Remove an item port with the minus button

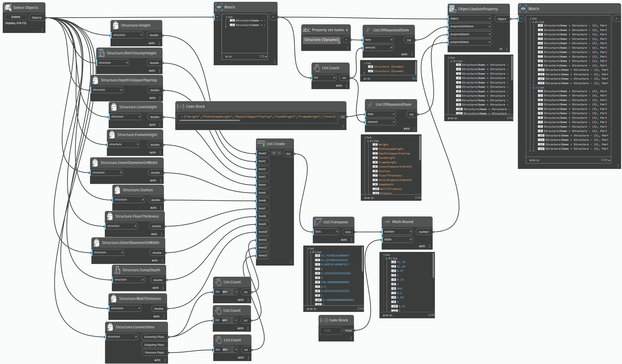click(x=279, y=153)
